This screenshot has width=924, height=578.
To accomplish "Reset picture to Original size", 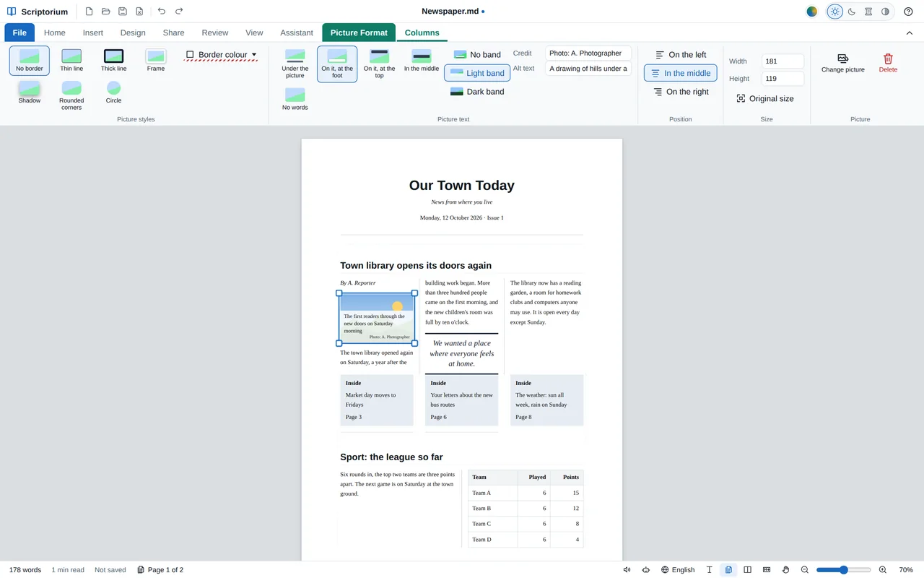I will [x=765, y=98].
